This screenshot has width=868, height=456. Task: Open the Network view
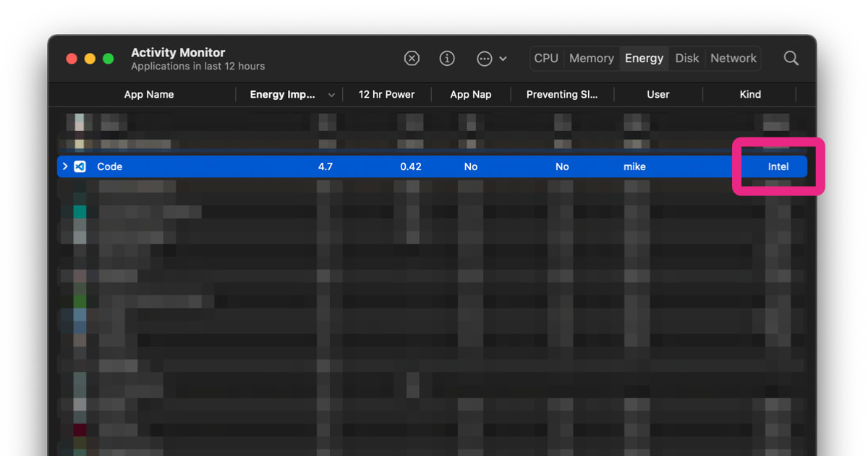point(733,58)
